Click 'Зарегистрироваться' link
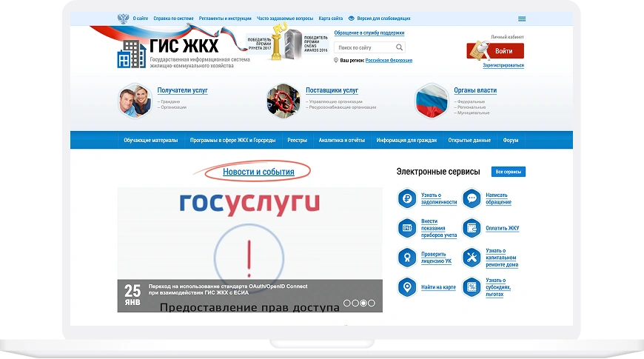Viewport: 644px width, 359px height. pyautogui.click(x=503, y=65)
